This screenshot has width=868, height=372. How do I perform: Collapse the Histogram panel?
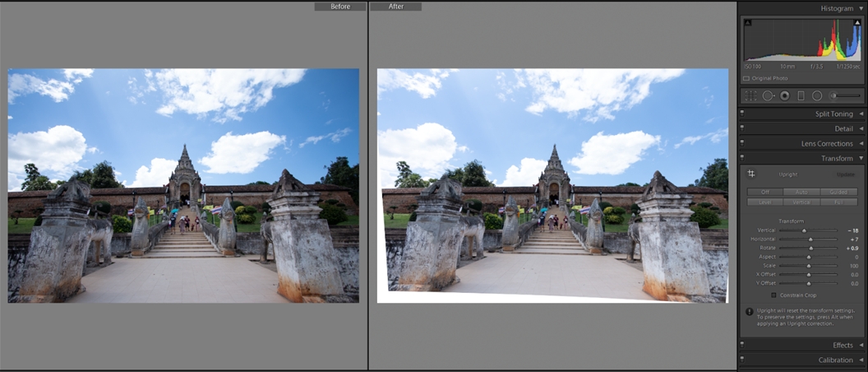point(861,8)
